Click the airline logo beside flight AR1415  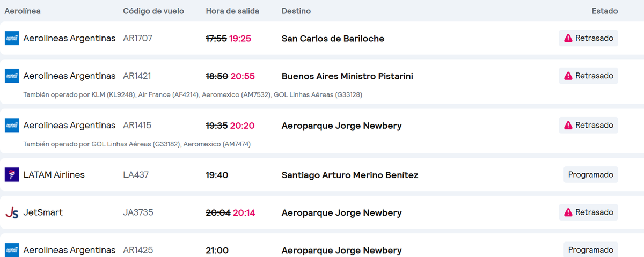click(x=11, y=125)
